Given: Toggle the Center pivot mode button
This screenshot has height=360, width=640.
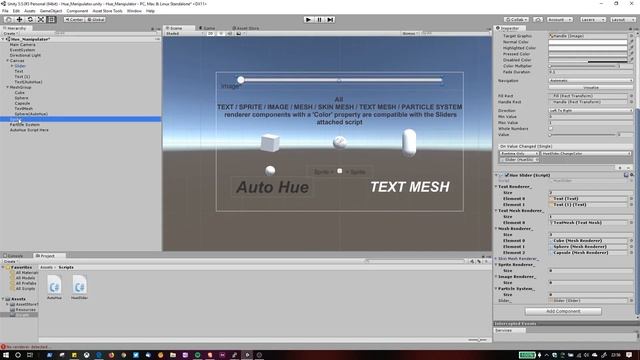Looking at the screenshot, I should click(74, 20).
